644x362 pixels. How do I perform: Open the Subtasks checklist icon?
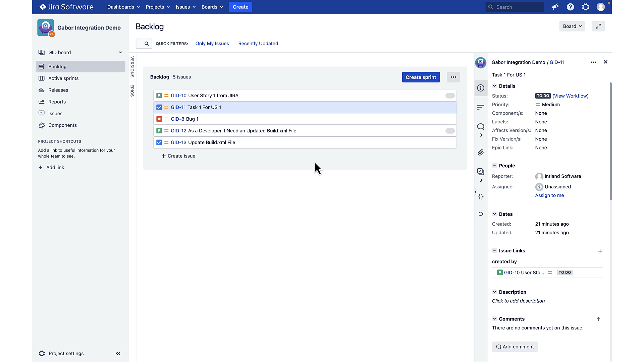click(480, 172)
